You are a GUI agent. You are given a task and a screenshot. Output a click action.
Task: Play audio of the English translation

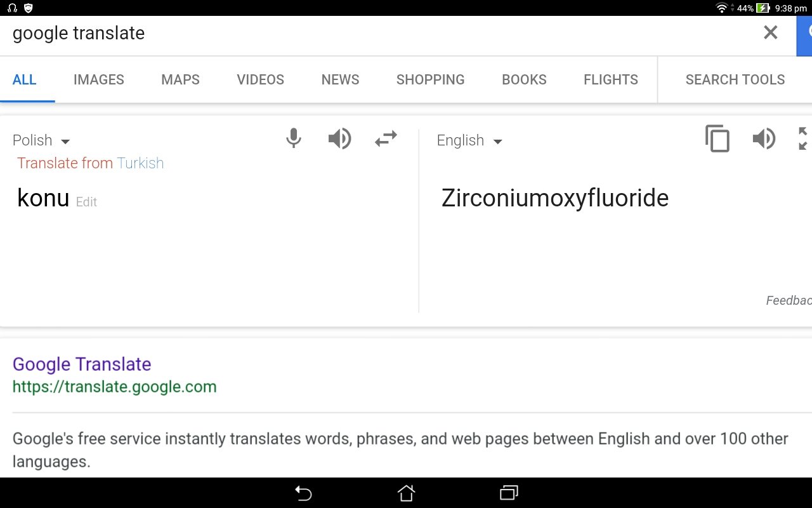764,138
